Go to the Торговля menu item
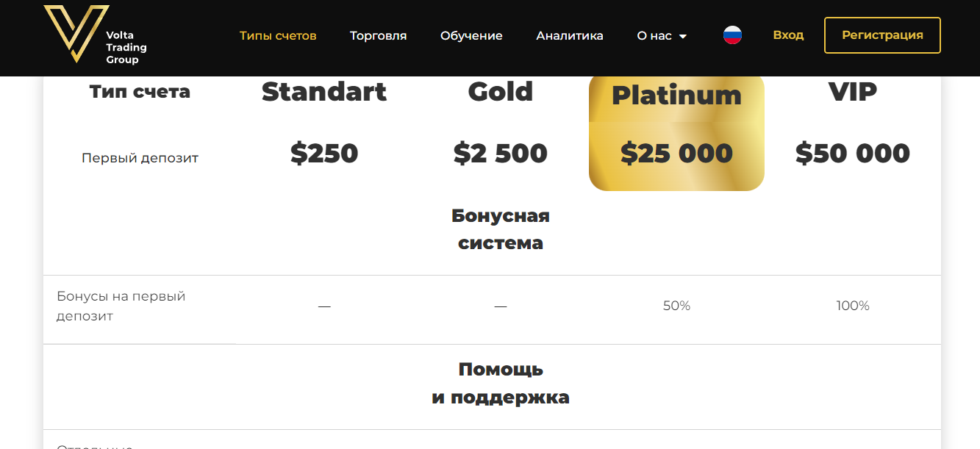Screen dimensions: 980x449 (378, 35)
